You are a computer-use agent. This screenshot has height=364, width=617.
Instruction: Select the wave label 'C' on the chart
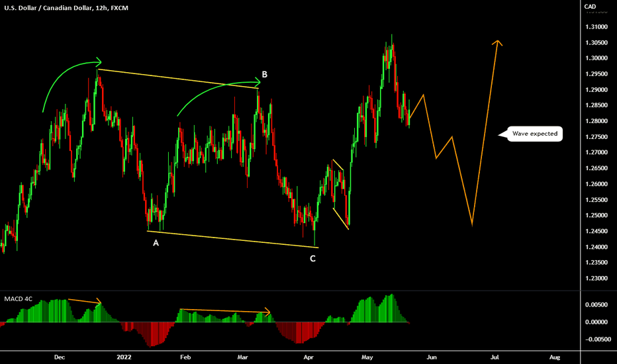coord(313,259)
